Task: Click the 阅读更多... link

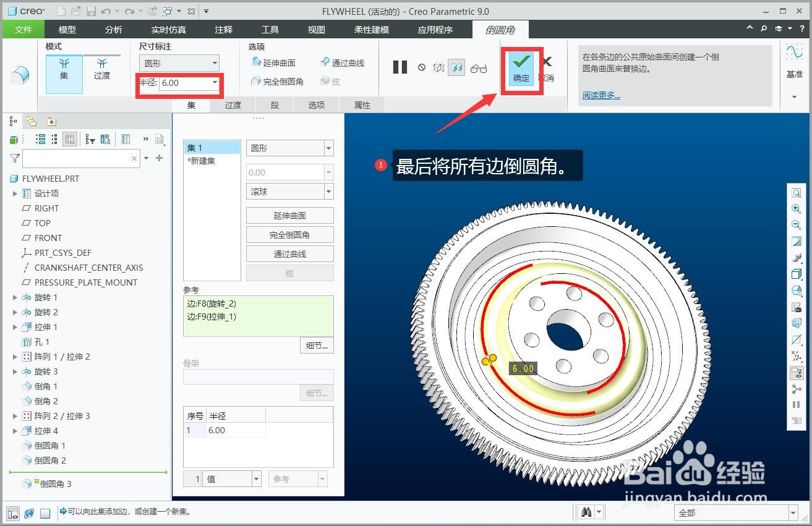Action: [601, 95]
